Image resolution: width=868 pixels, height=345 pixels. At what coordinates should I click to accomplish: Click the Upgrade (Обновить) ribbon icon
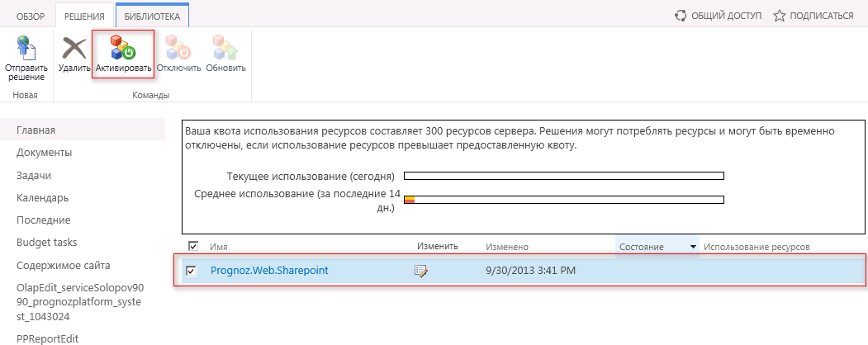tap(225, 47)
